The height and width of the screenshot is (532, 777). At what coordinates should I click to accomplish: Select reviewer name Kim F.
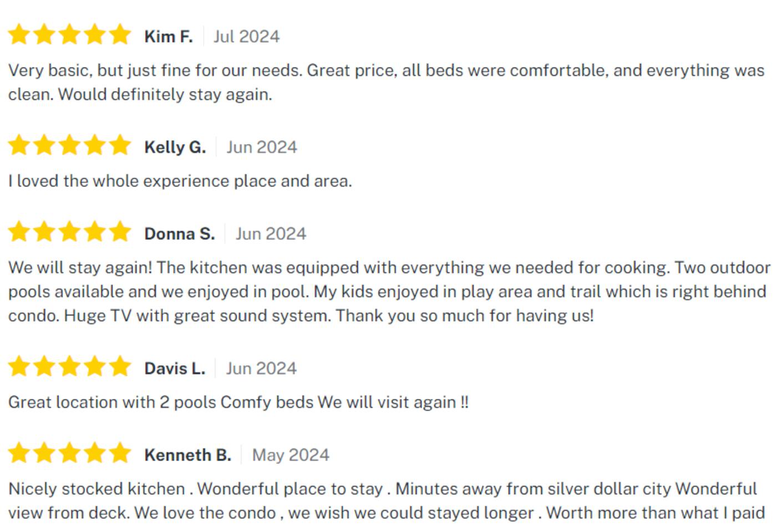click(169, 37)
